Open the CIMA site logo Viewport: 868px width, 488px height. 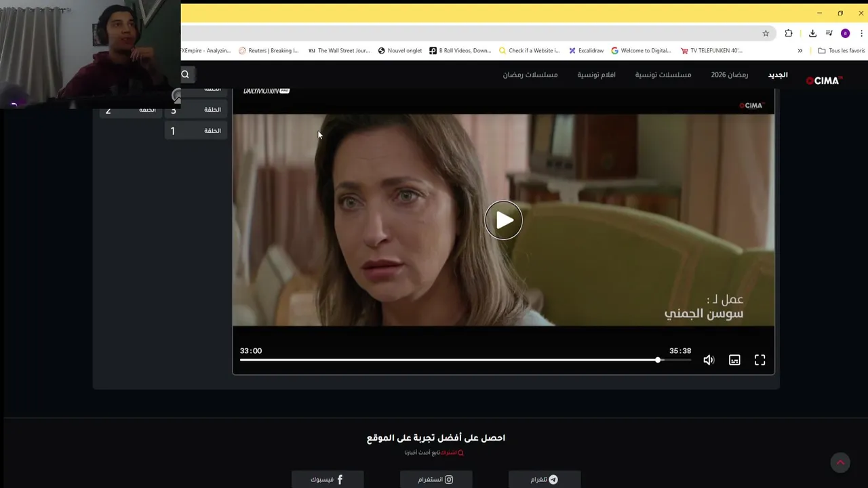click(x=824, y=81)
